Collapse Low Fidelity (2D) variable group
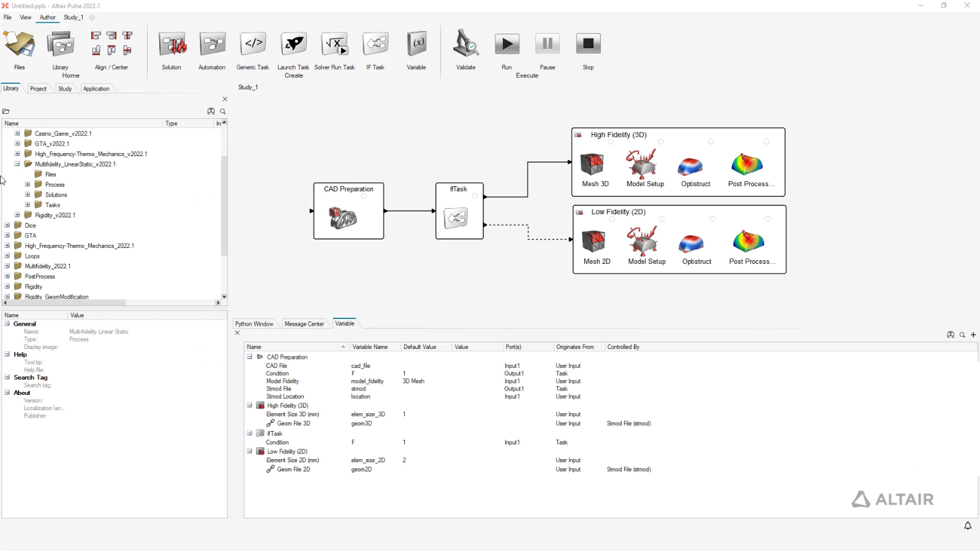Image resolution: width=980 pixels, height=551 pixels. [x=249, y=451]
